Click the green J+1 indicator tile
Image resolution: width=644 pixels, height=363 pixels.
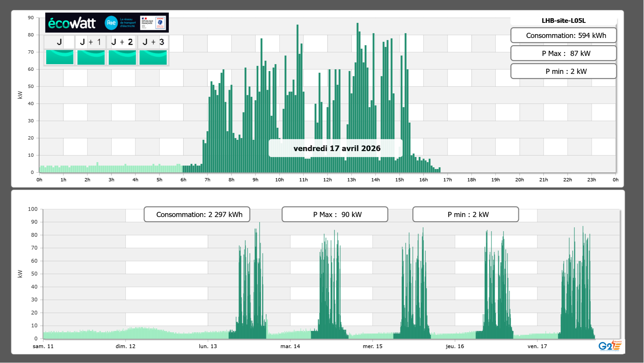[x=91, y=57]
